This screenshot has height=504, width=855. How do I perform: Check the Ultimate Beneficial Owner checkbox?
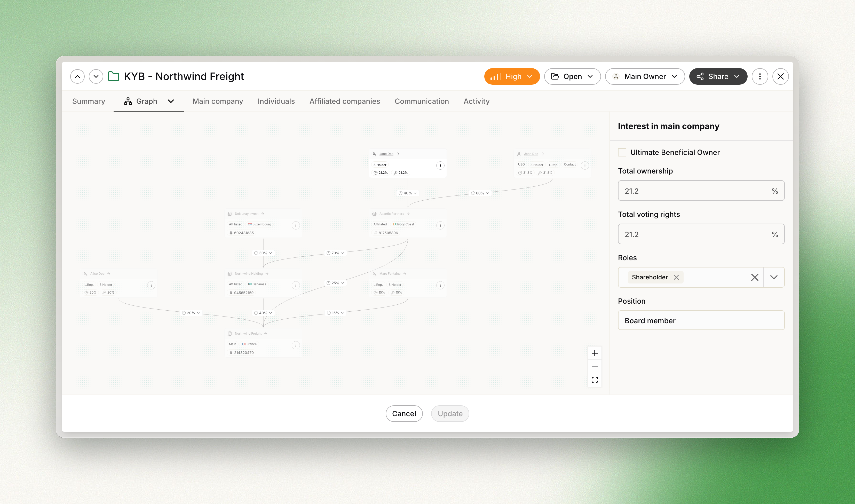(x=622, y=152)
